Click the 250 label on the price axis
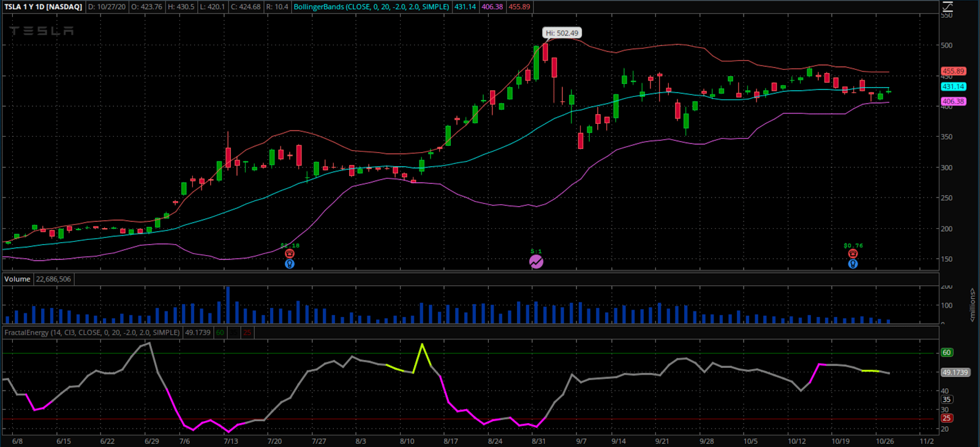The width and height of the screenshot is (980, 447). coord(947,198)
